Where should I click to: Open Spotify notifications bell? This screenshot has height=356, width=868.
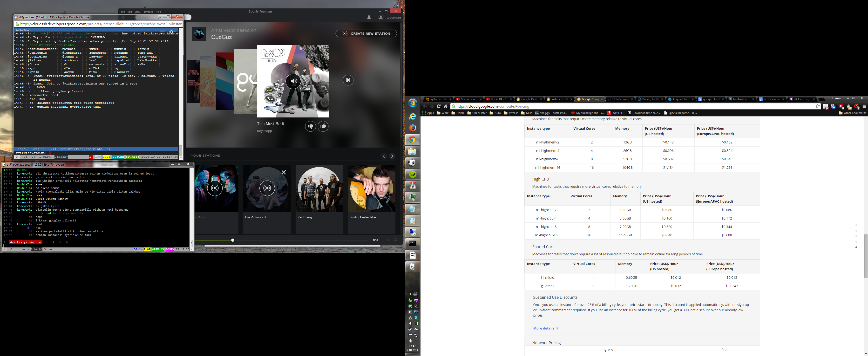(x=369, y=18)
